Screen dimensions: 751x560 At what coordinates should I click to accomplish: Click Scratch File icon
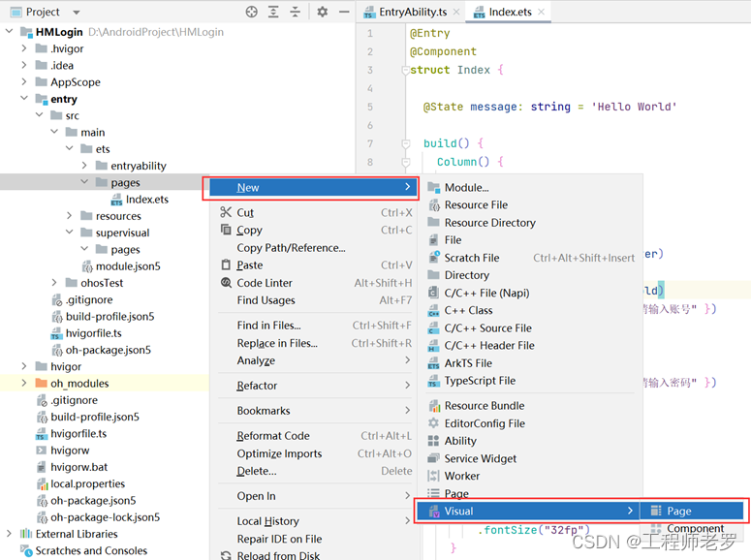[x=434, y=258]
